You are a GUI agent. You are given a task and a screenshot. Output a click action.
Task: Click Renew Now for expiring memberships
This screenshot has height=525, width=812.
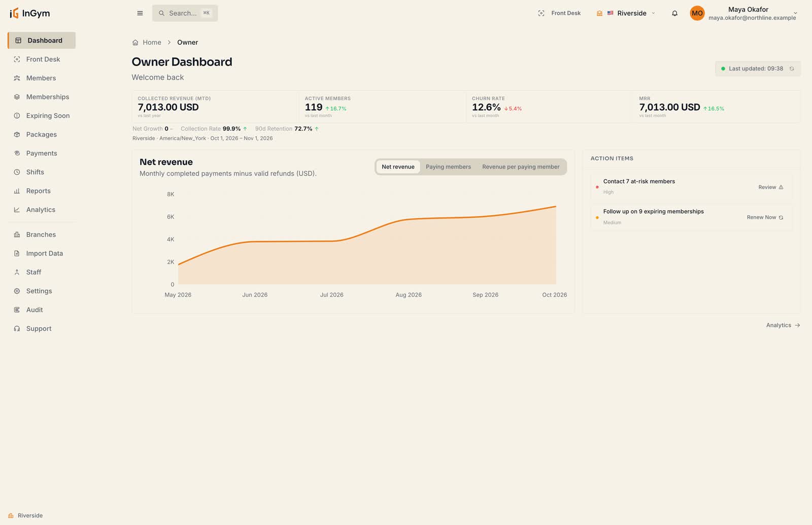click(765, 217)
